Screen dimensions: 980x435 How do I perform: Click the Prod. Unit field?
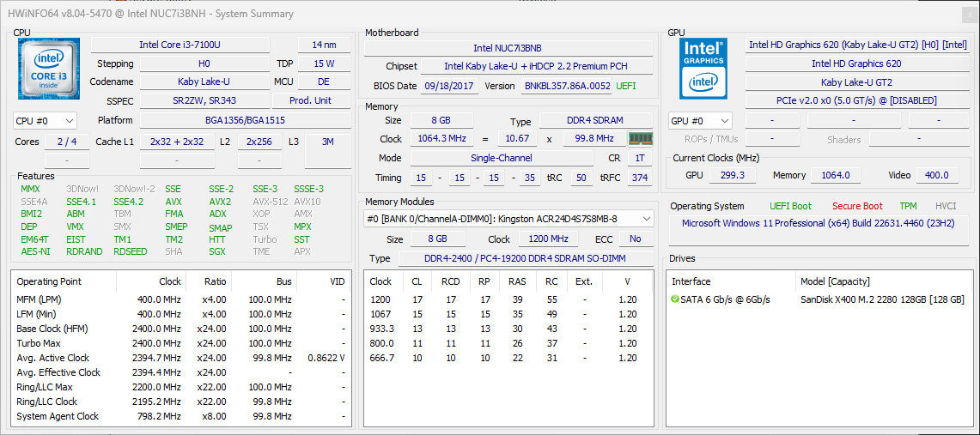tap(311, 100)
